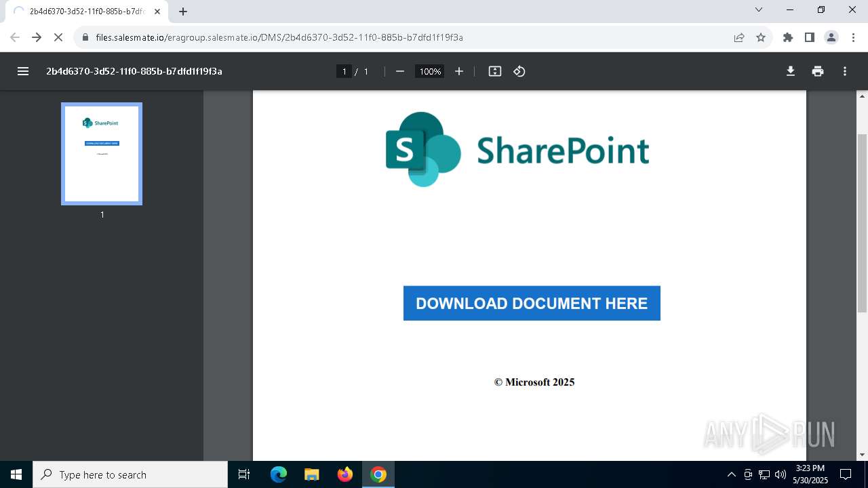View site information lock icon

(85, 37)
